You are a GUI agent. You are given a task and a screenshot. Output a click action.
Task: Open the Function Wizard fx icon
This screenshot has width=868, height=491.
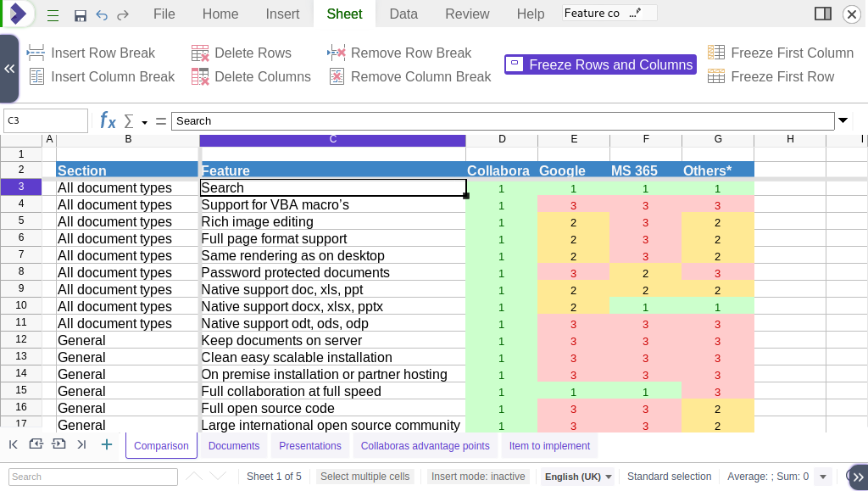tap(108, 120)
